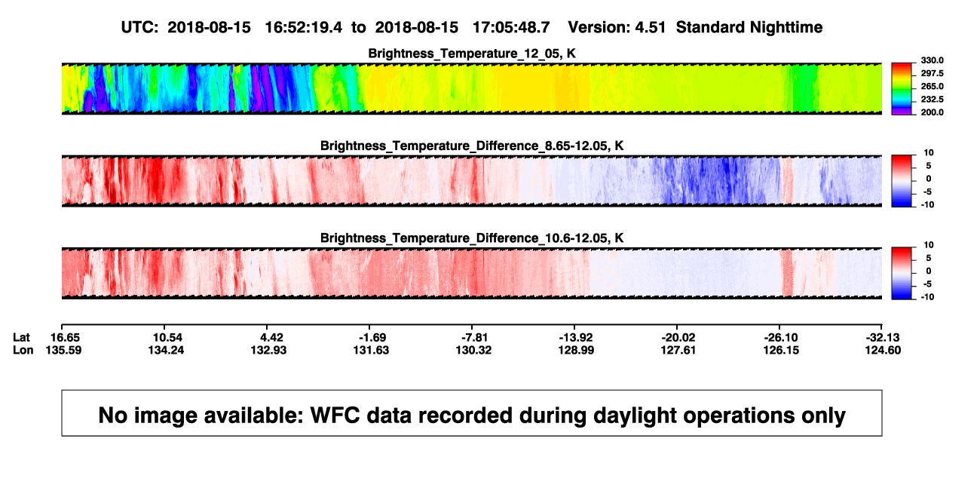The height and width of the screenshot is (503, 980).
Task: Click longitude value 132.93
Action: 268,350
